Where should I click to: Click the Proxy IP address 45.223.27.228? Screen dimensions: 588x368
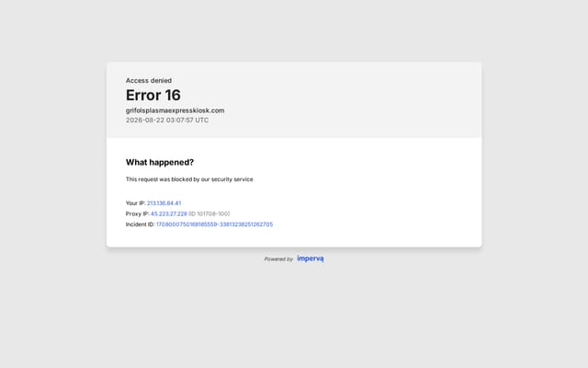(x=169, y=213)
